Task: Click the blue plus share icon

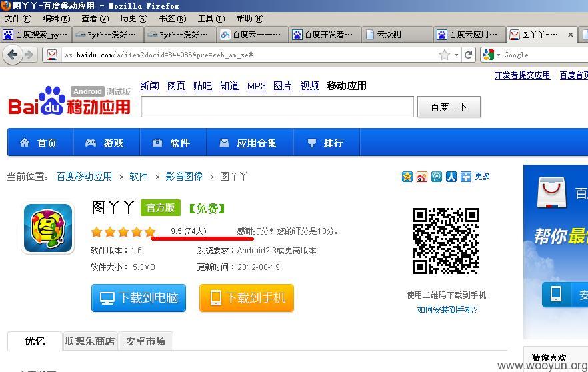Action: (466, 176)
